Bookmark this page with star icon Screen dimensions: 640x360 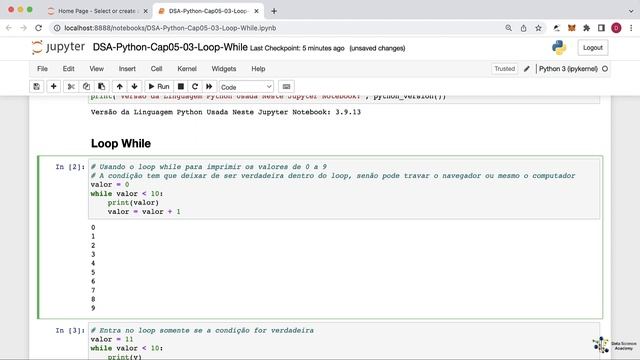538,28
